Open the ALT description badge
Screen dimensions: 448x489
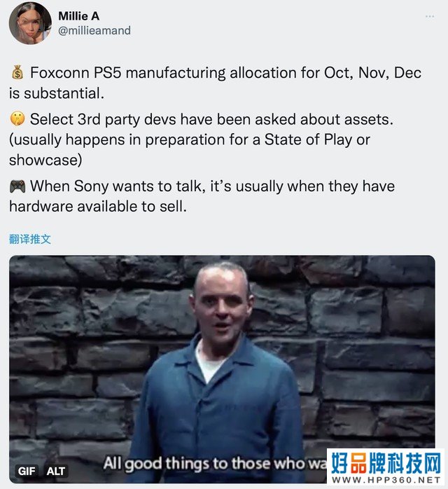coord(56,471)
